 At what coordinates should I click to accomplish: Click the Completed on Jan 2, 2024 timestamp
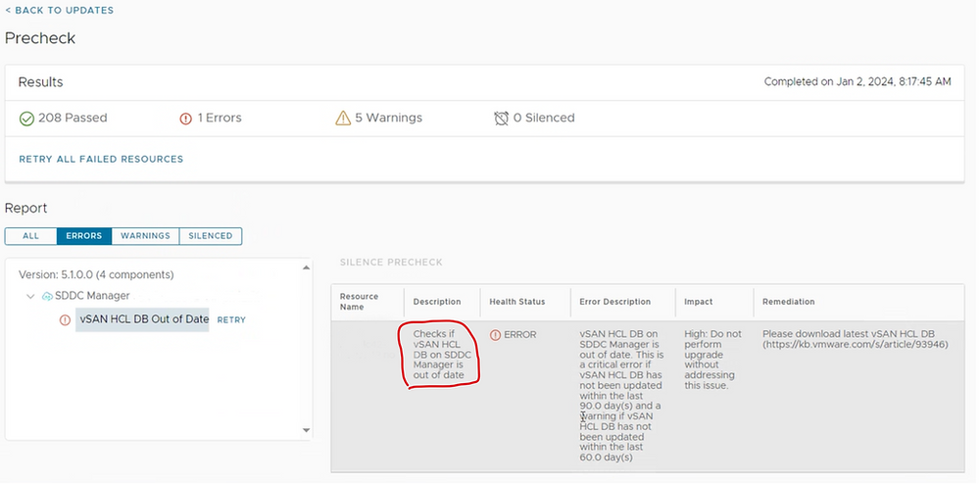(857, 82)
